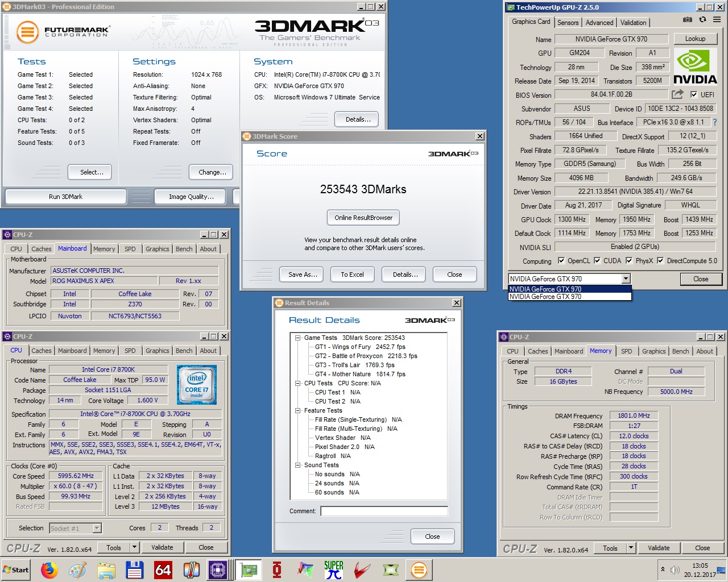Click the GPU-Z screenshot camera icon

point(688,19)
